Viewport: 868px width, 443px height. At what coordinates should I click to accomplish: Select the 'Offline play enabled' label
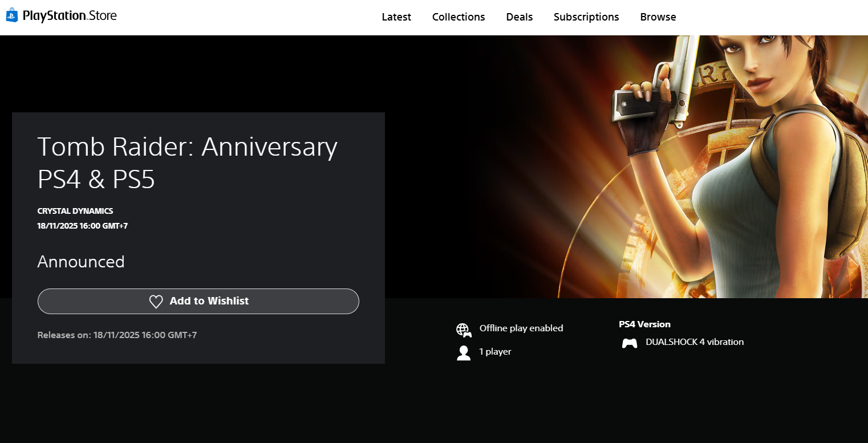pos(521,328)
